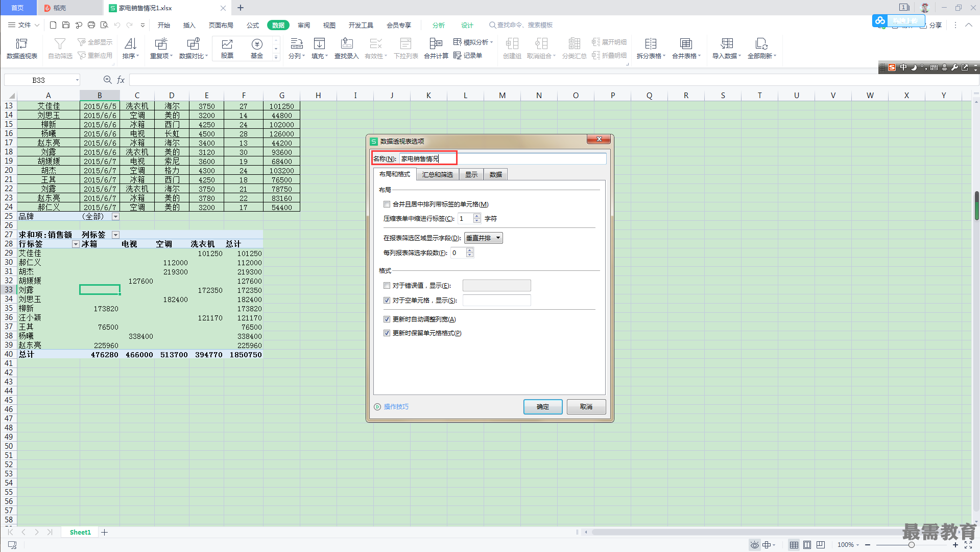Click the undo arrow icon
The width and height of the screenshot is (980, 552).
117,25
